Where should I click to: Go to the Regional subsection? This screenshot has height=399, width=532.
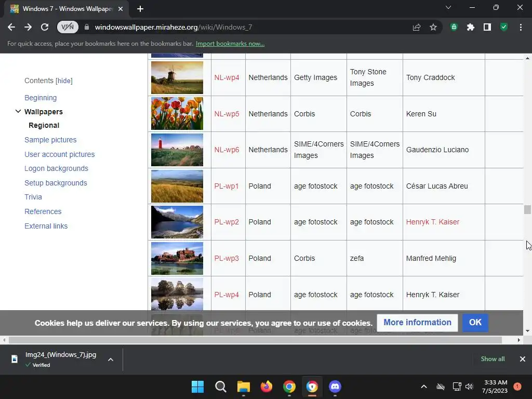coord(44,125)
